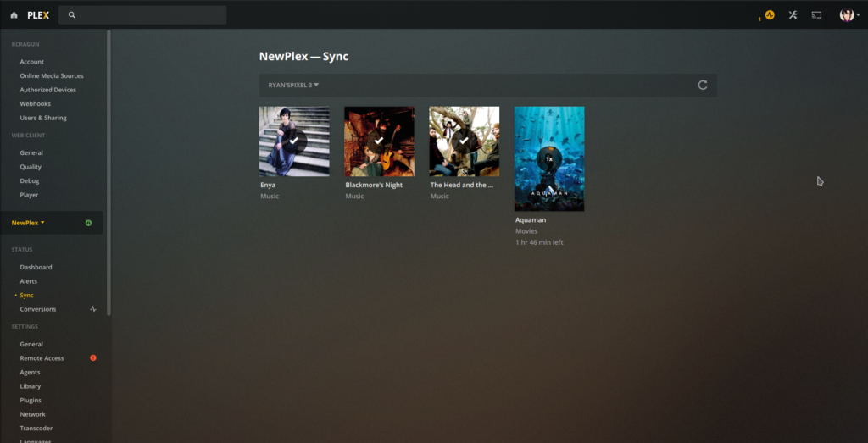Open Remote Access settings
This screenshot has height=443, width=868.
coord(42,357)
